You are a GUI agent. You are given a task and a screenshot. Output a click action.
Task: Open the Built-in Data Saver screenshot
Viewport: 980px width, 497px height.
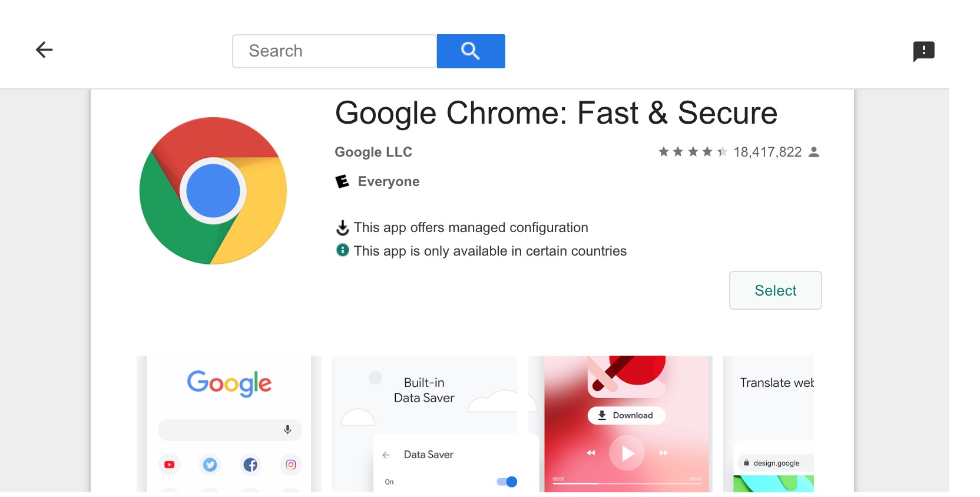pyautogui.click(x=425, y=424)
